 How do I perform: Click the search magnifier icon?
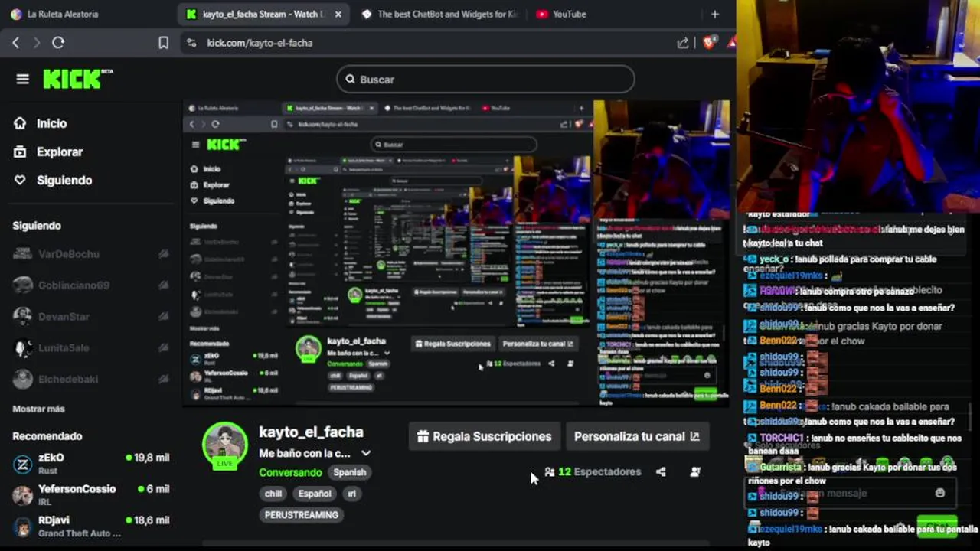click(350, 79)
